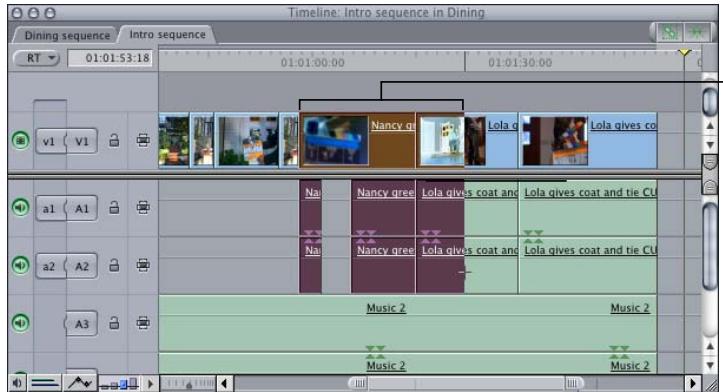Mute the A1 track audible control
The height and width of the screenshot is (392, 723).
(20, 207)
